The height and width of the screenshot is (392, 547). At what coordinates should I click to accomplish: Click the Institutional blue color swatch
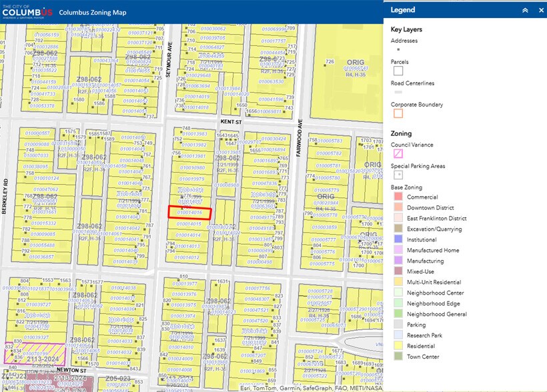(x=398, y=239)
